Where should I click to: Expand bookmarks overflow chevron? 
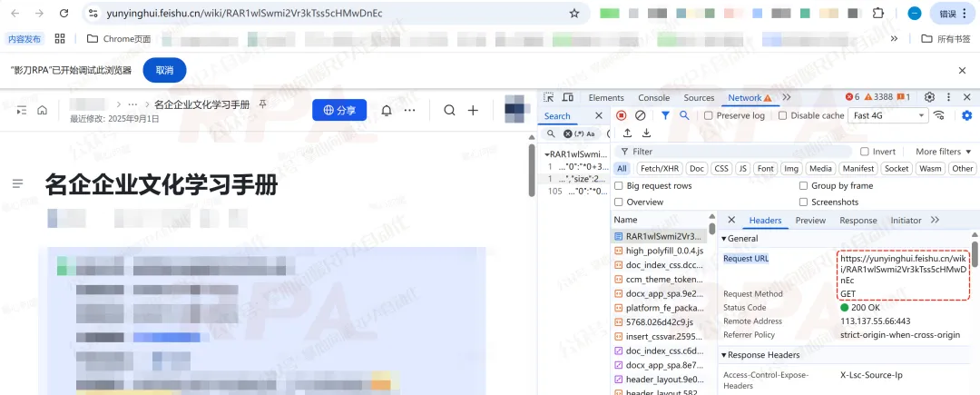tap(894, 39)
